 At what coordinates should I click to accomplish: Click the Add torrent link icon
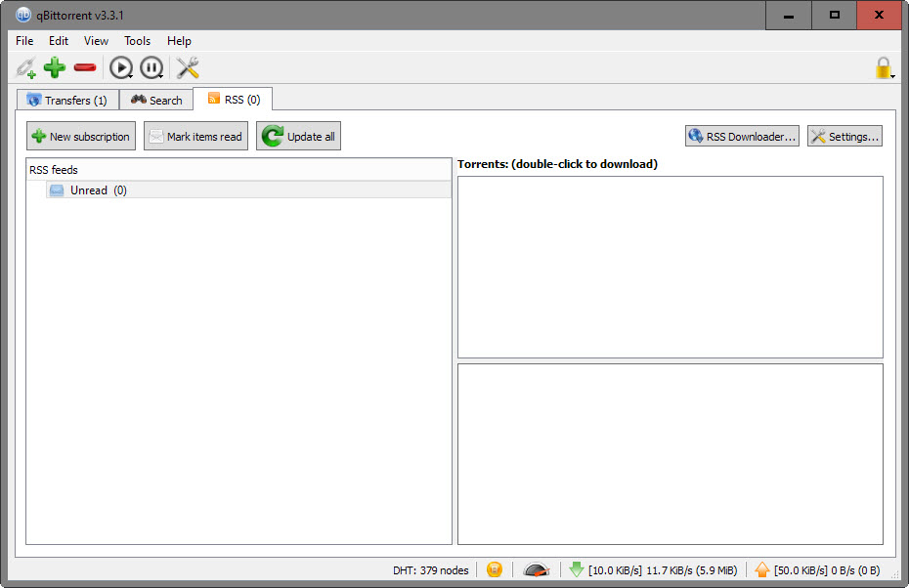[x=25, y=67]
